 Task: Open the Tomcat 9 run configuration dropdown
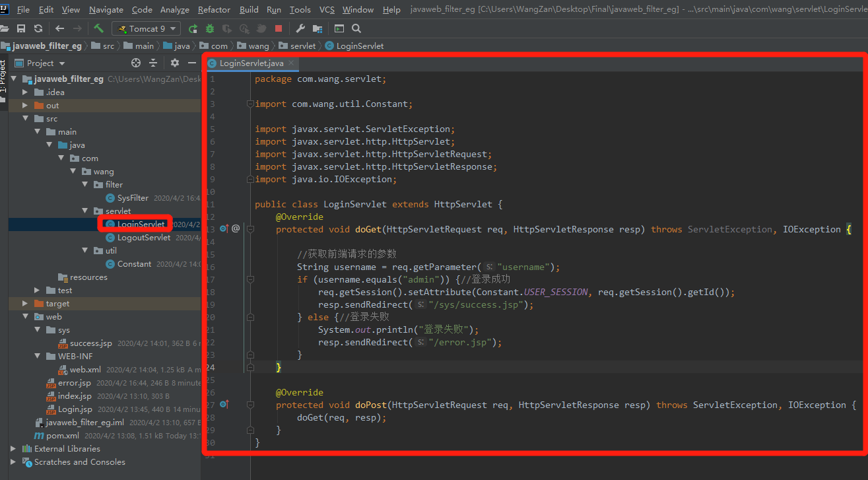pyautogui.click(x=146, y=28)
